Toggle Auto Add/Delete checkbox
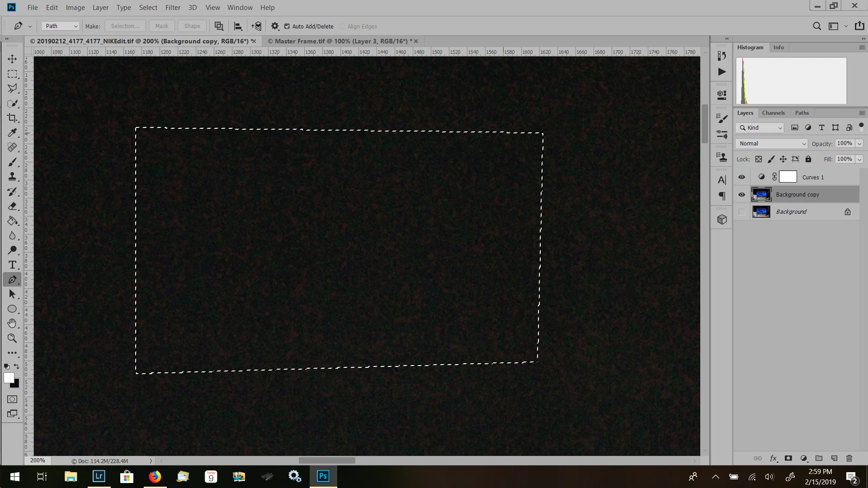868x488 pixels. point(287,26)
